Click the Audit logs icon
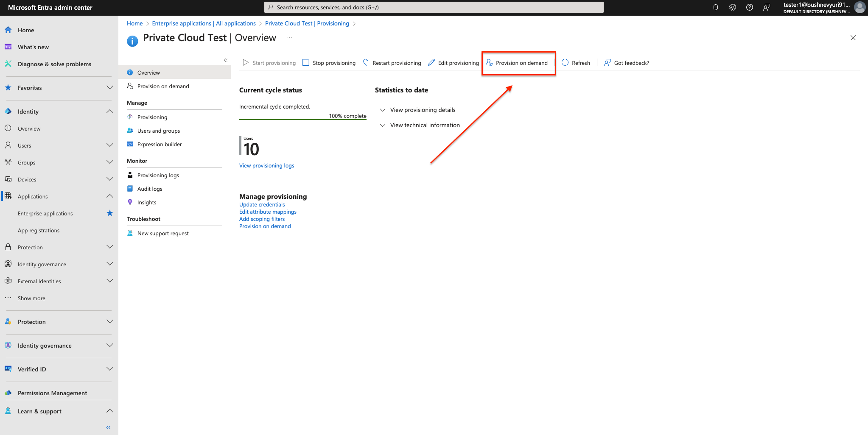This screenshot has width=868, height=435. point(130,189)
